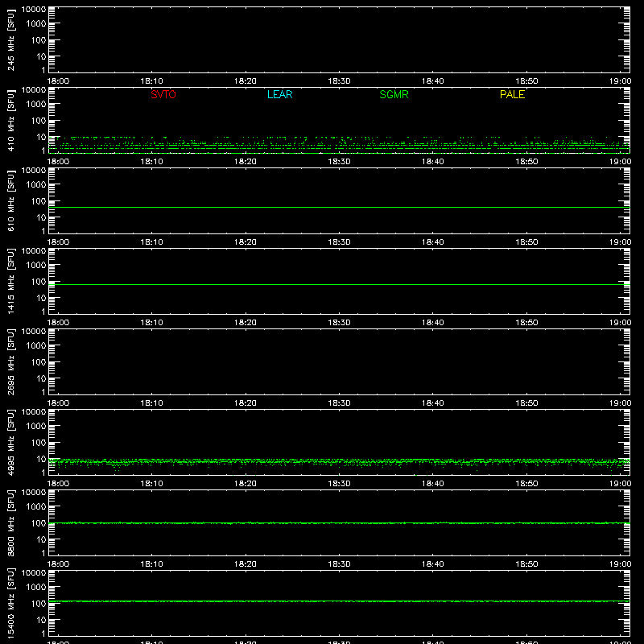Click 18:40 tick label below 410 MHz panel
The image size is (644, 644).
click(x=433, y=162)
